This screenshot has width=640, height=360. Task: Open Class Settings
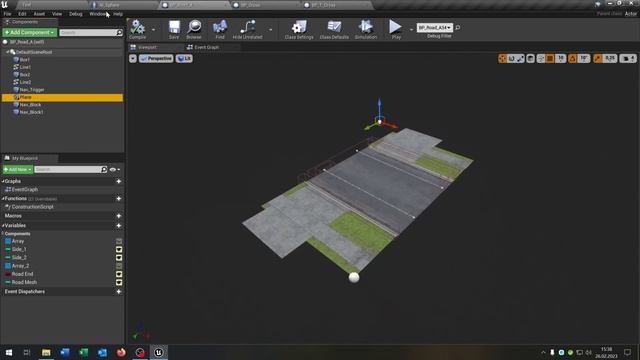(x=299, y=29)
